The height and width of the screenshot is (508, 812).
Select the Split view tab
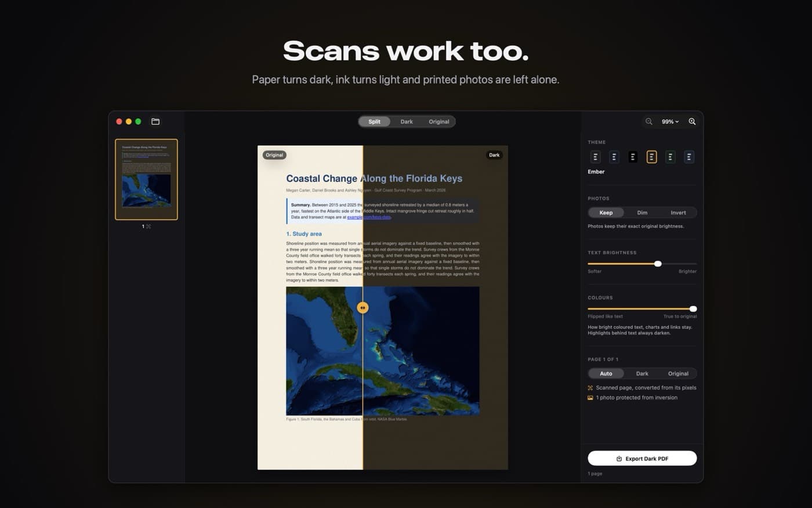375,121
